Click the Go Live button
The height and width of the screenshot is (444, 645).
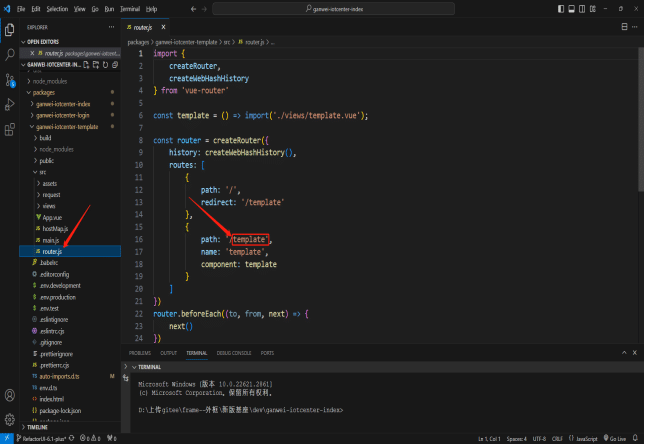pos(616,439)
